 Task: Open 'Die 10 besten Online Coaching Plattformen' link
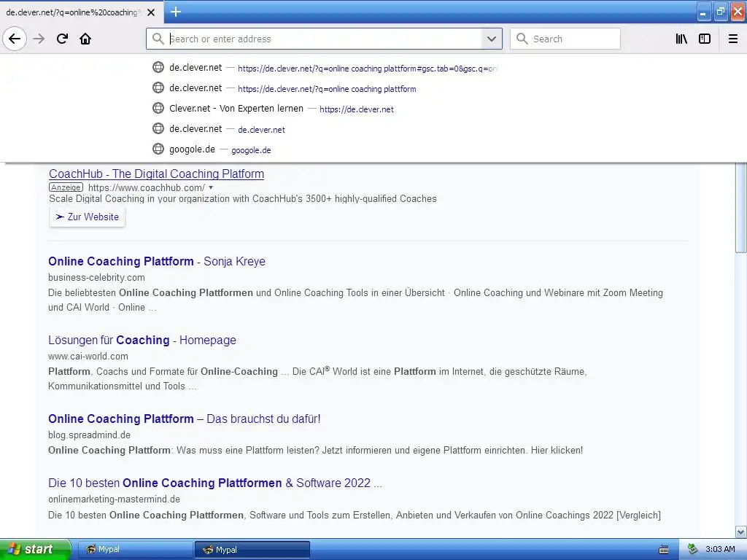[x=215, y=483]
